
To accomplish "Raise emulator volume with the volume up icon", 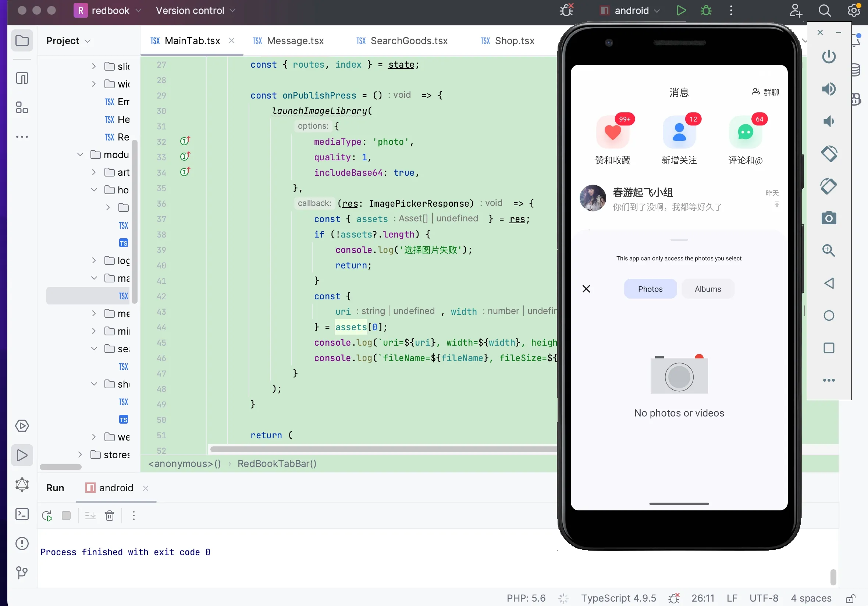I will click(829, 89).
